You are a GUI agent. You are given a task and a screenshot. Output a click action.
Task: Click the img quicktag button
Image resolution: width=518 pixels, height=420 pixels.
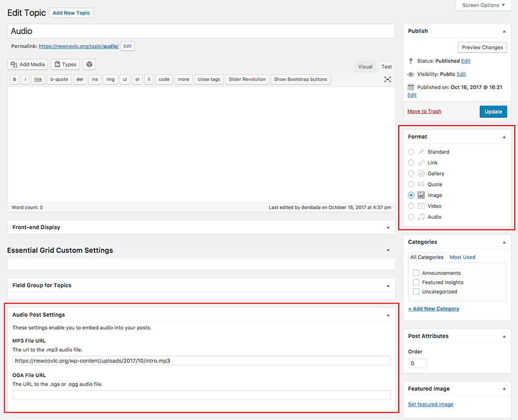coord(110,79)
